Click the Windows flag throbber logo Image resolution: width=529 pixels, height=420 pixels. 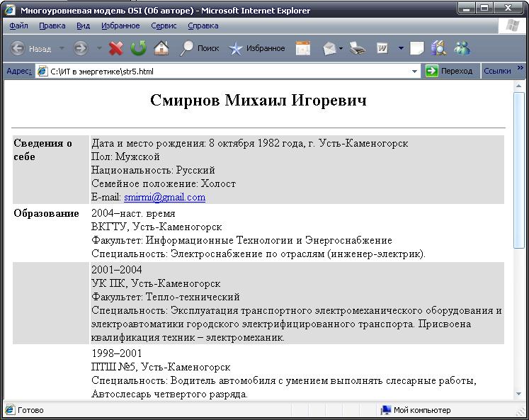513,25
